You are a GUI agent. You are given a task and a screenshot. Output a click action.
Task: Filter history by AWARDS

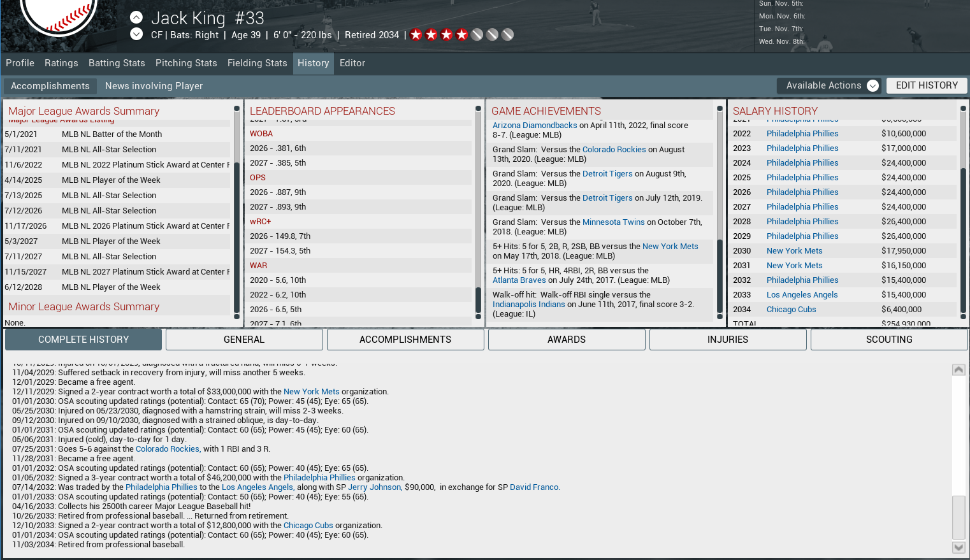[567, 340]
